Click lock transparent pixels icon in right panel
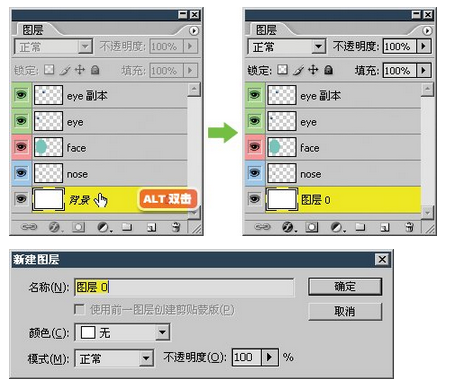Screen dimensions: 455x388 tap(283, 70)
